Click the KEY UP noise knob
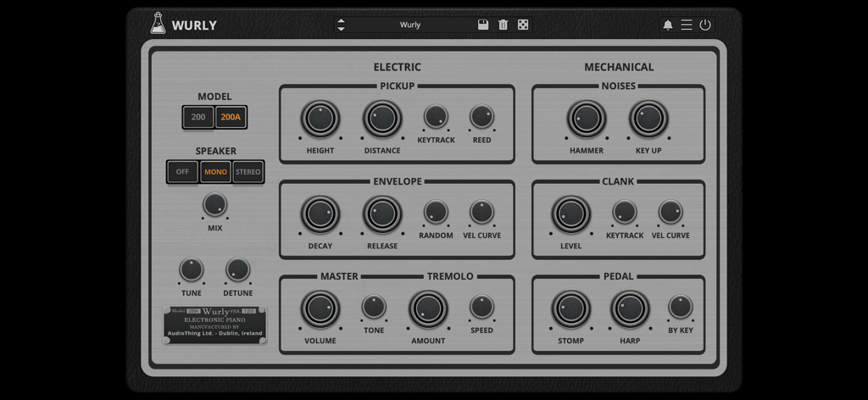The height and width of the screenshot is (400, 868). (648, 119)
